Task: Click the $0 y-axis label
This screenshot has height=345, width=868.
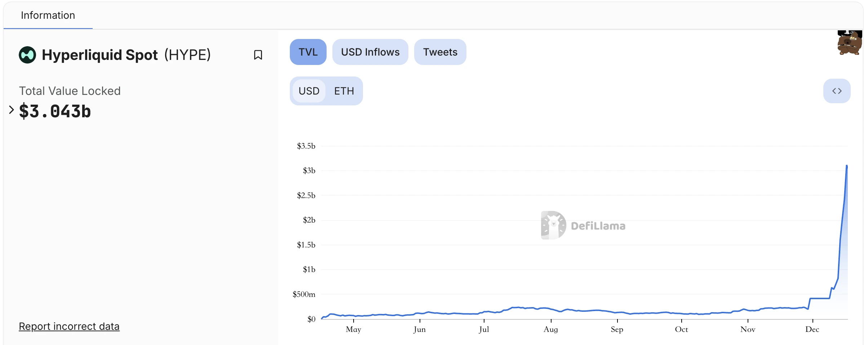Action: (311, 319)
